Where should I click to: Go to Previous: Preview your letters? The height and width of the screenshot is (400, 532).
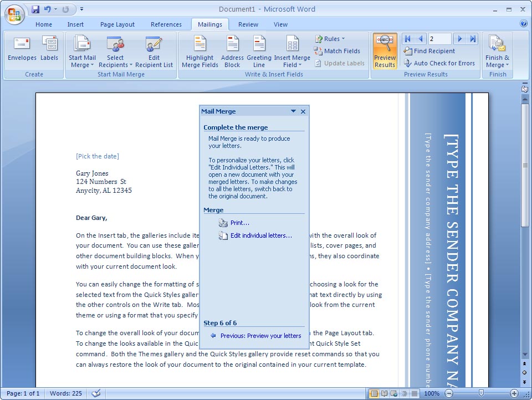click(x=261, y=336)
